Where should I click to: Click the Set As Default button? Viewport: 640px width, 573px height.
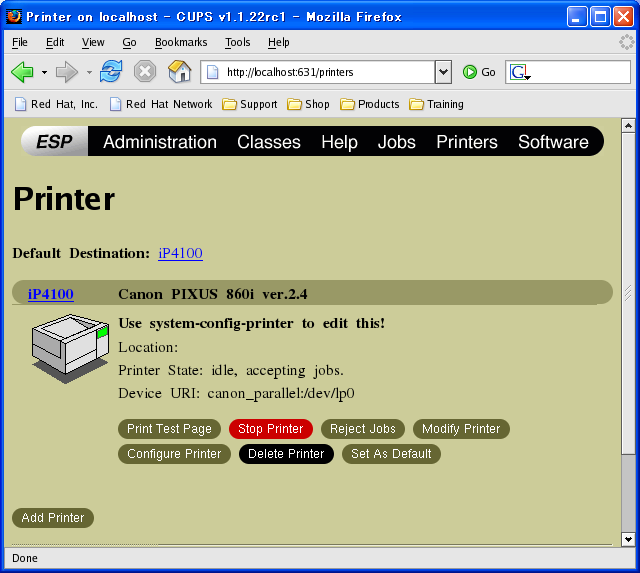[x=391, y=454]
